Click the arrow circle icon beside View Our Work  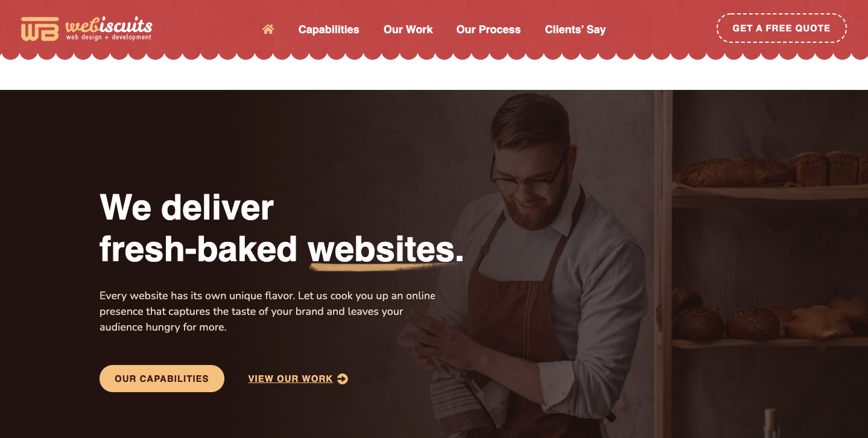pyautogui.click(x=343, y=379)
